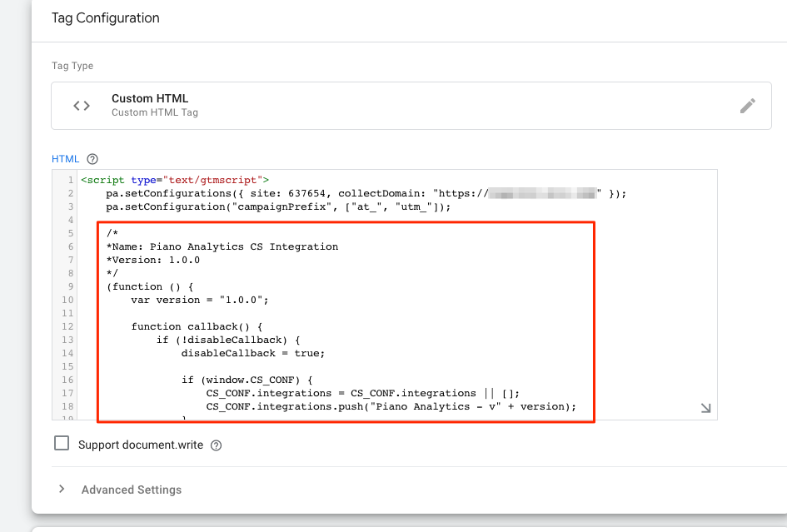Click the Tag Type label
The height and width of the screenshot is (532, 787).
coord(72,66)
